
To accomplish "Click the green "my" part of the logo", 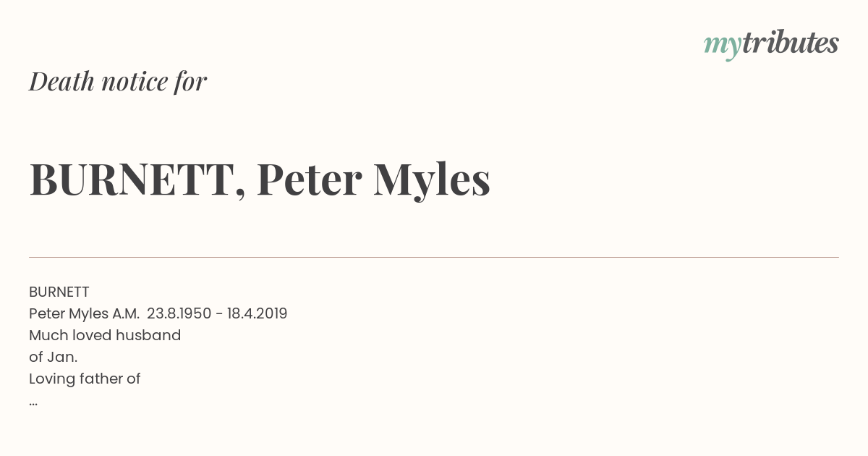I will click(722, 45).
